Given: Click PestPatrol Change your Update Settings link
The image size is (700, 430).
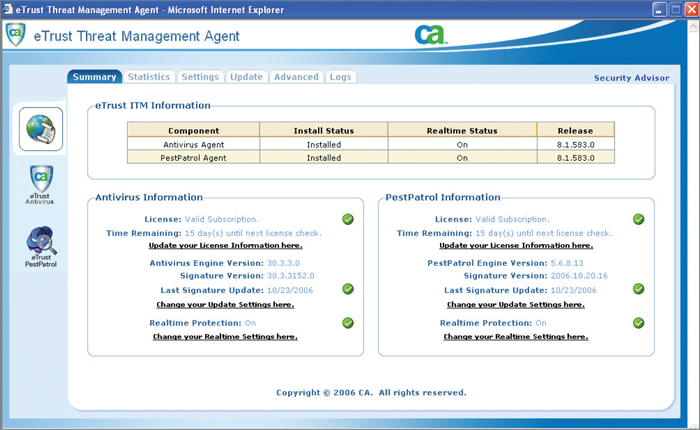Looking at the screenshot, I should pyautogui.click(x=516, y=305).
